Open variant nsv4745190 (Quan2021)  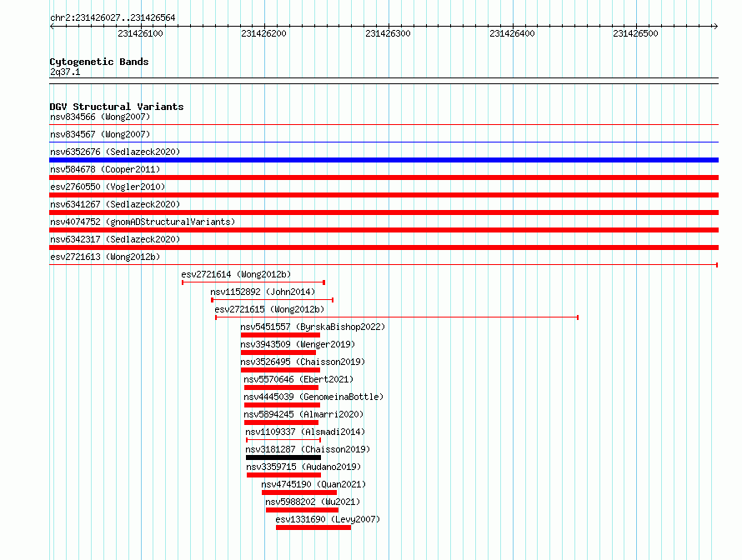pos(313,484)
